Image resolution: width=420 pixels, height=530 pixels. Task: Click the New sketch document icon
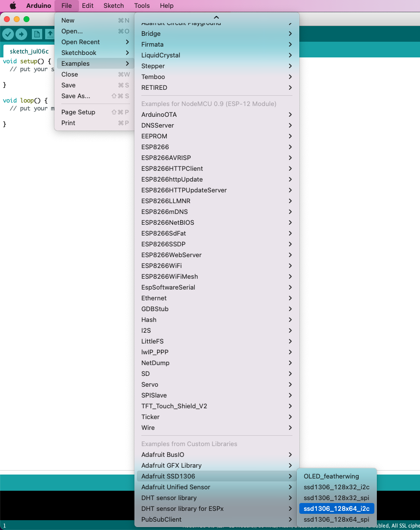(37, 34)
